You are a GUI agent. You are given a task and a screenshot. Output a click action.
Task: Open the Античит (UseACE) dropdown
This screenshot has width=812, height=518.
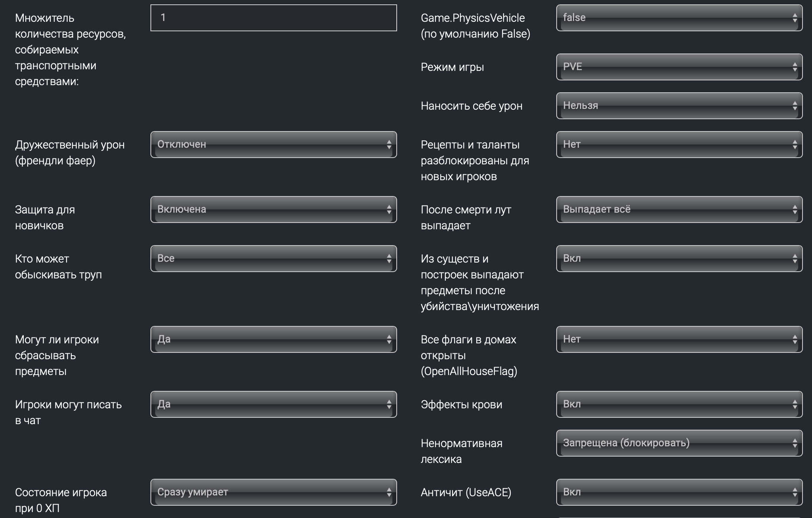pos(679,492)
